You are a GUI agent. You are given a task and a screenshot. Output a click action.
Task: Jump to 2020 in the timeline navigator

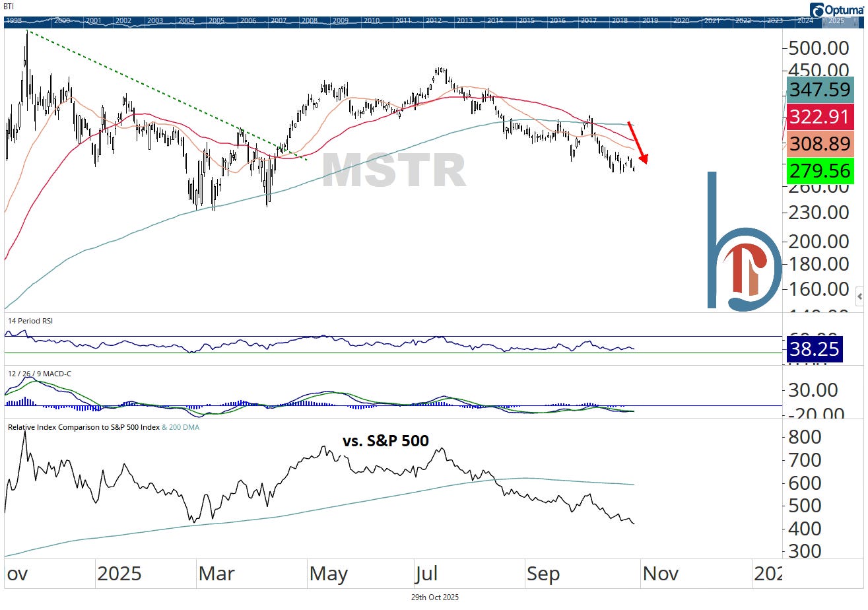click(681, 20)
